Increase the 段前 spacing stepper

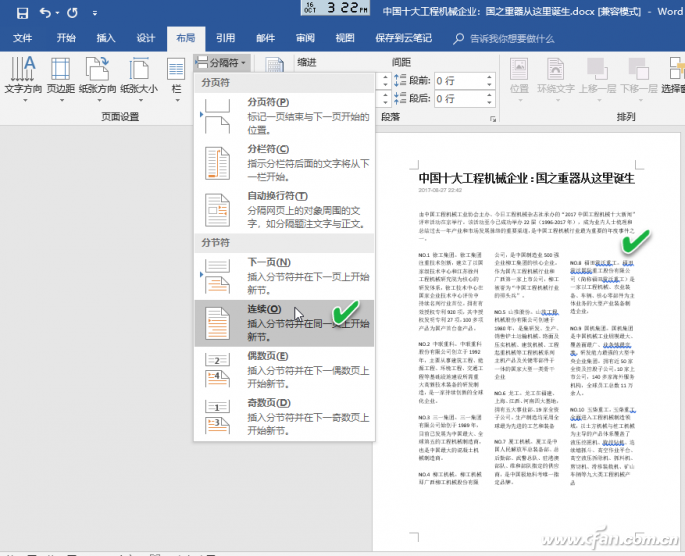click(x=489, y=77)
